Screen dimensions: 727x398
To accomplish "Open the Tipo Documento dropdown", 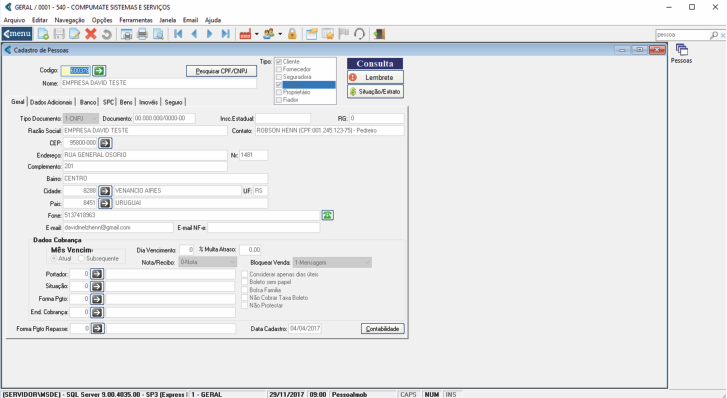I will (x=81, y=119).
